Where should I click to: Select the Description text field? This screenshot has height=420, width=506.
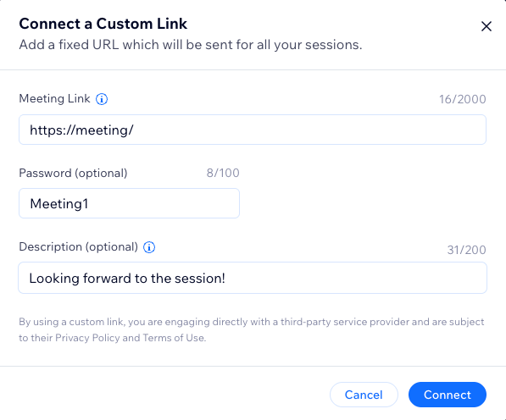tap(253, 278)
